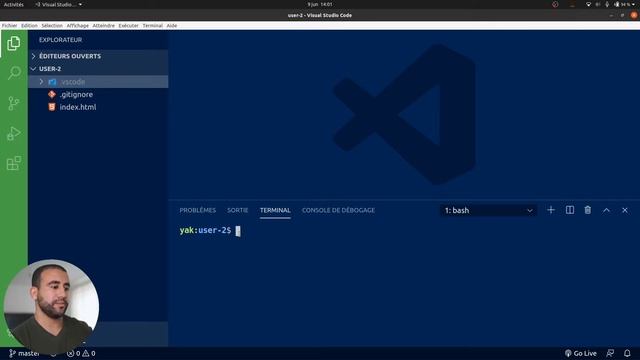Open the Edition menu
This screenshot has height=360, width=640.
(x=29, y=25)
